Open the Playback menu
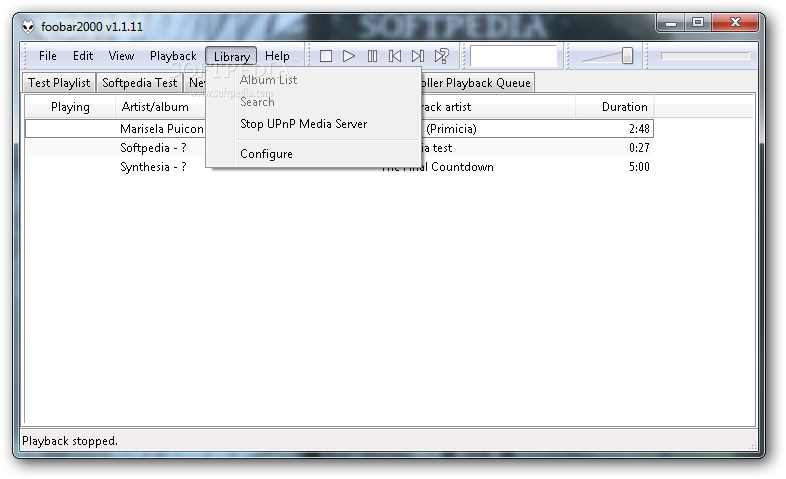Screen dimensions: 786x479 (x=173, y=56)
